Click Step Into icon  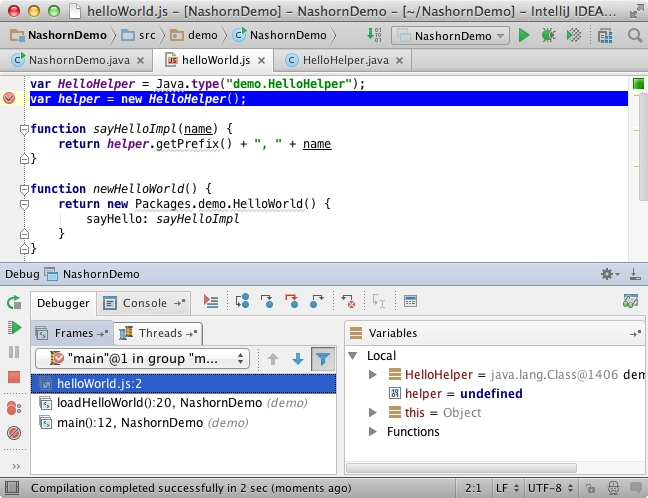[x=267, y=301]
